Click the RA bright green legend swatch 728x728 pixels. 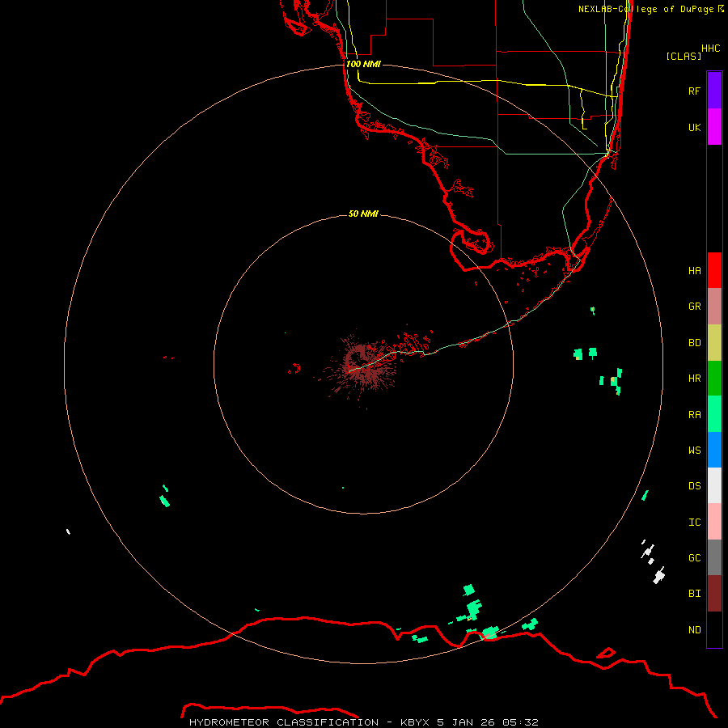pos(714,414)
